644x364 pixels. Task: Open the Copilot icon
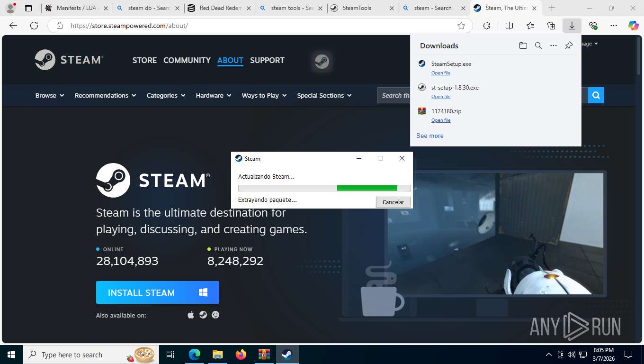(x=633, y=26)
